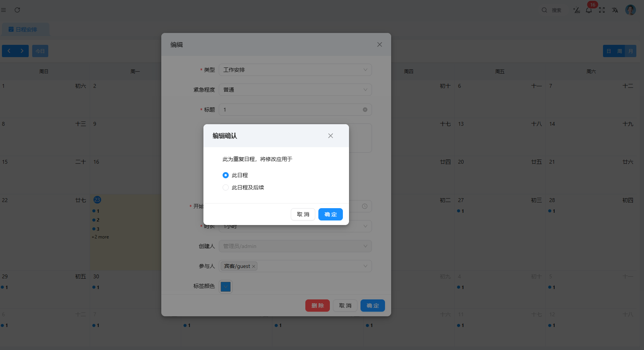Switch calendar to 周 view
Image resolution: width=644 pixels, height=350 pixels.
point(619,51)
